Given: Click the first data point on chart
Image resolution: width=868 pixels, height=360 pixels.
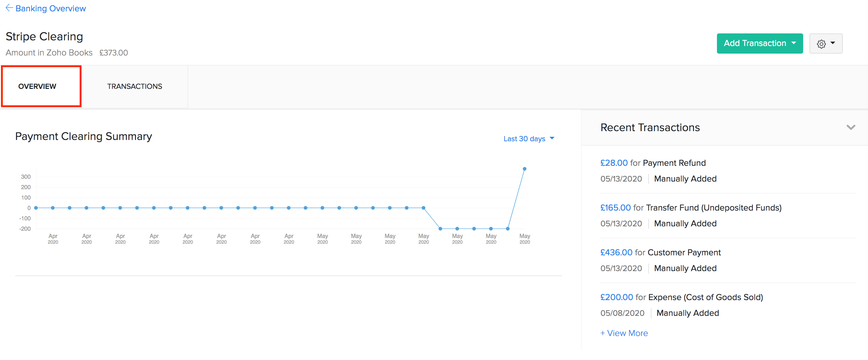Looking at the screenshot, I should [x=36, y=208].
